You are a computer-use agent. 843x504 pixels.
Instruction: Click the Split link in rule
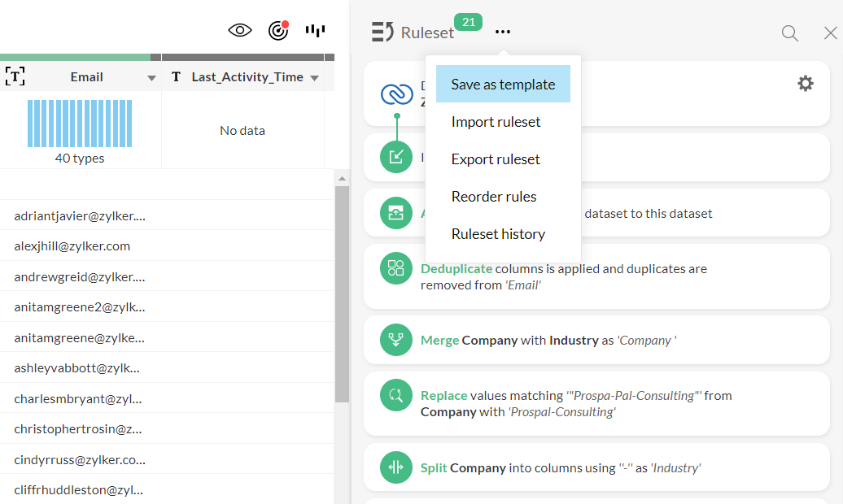point(434,468)
